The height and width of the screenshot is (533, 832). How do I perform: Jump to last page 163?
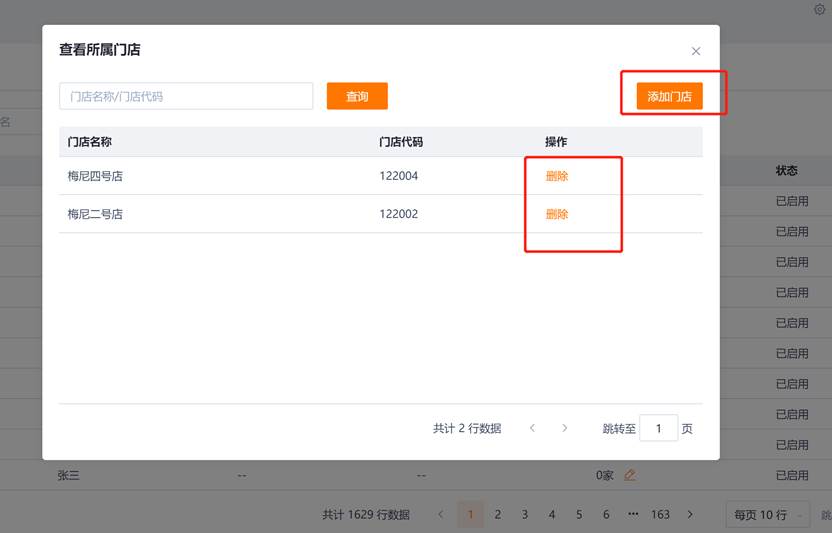tap(660, 514)
